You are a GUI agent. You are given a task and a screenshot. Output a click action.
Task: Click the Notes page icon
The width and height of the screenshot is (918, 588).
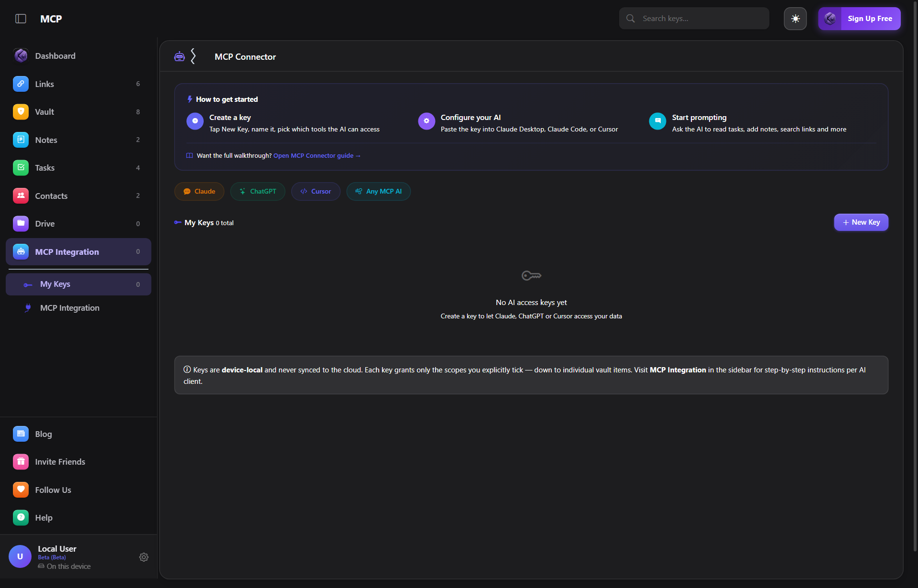coord(21,140)
